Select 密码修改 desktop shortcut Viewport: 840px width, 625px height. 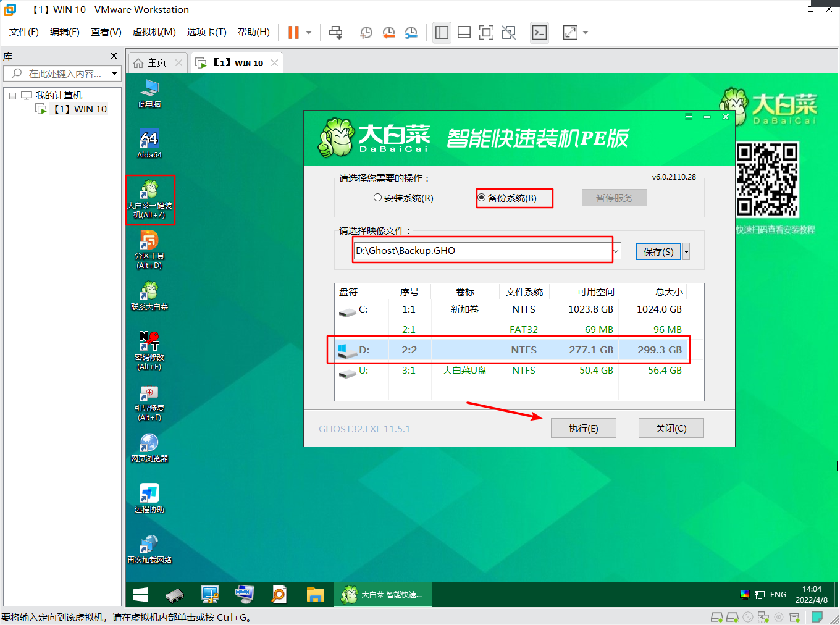point(149,351)
